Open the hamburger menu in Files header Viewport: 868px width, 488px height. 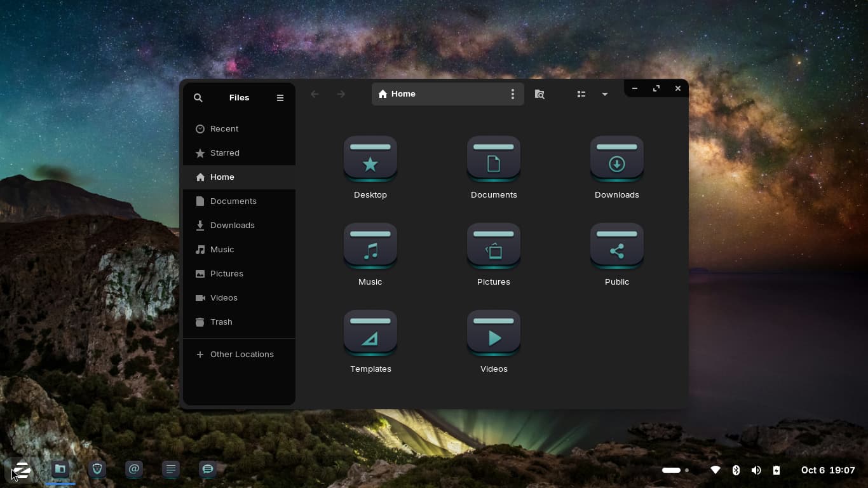(280, 98)
